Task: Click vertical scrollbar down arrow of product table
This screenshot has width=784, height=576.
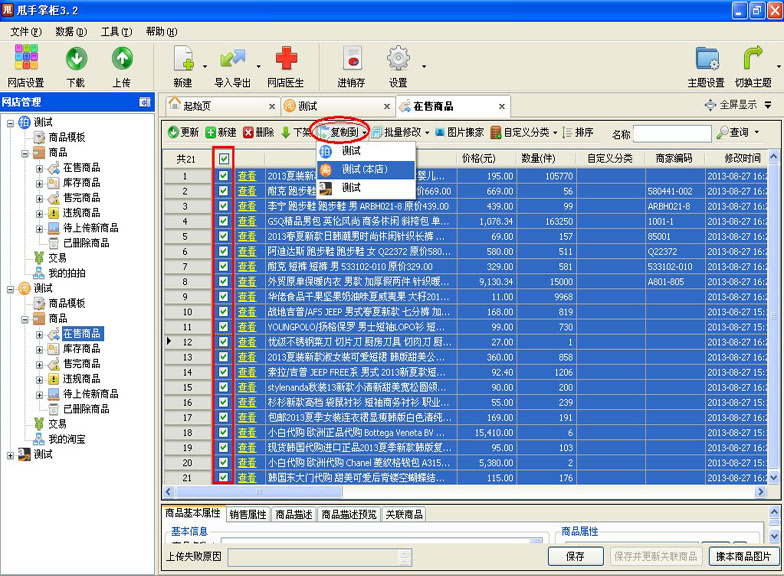Action: 774,478
